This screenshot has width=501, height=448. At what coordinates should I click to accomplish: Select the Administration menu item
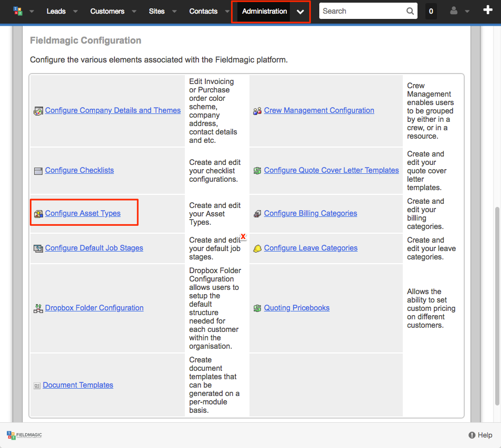pyautogui.click(x=264, y=11)
